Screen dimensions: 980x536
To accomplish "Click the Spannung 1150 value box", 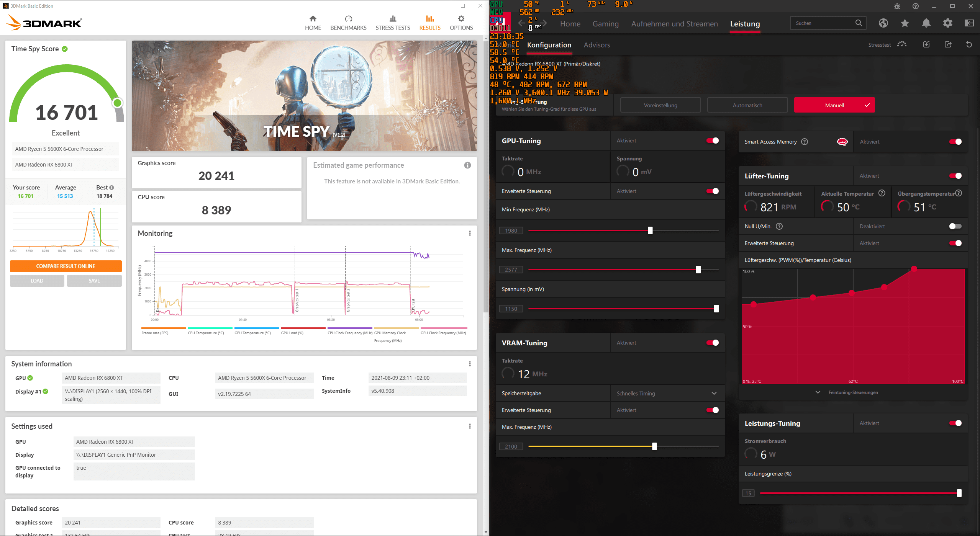I will 511,309.
